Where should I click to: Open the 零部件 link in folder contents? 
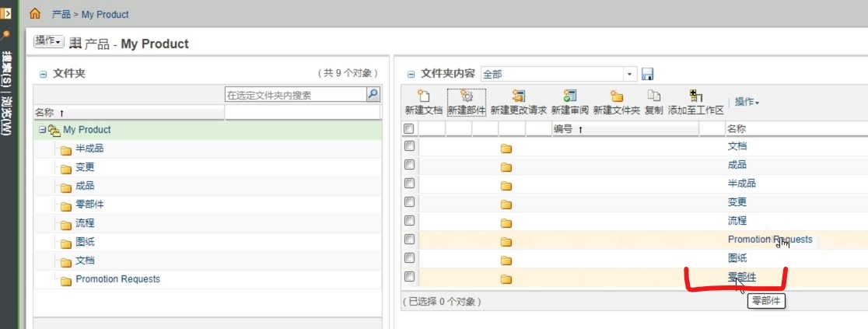click(742, 276)
